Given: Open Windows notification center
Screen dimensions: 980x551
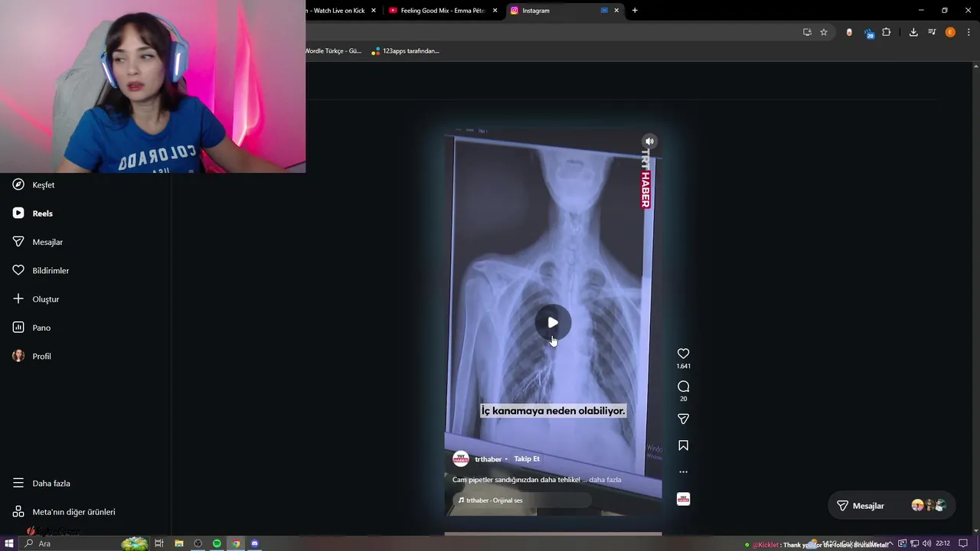Looking at the screenshot, I should [963, 543].
